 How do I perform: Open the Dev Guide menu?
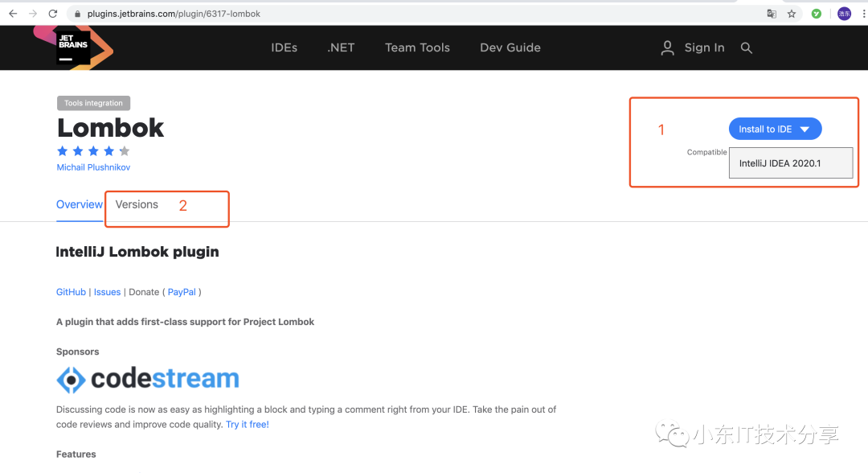510,47
